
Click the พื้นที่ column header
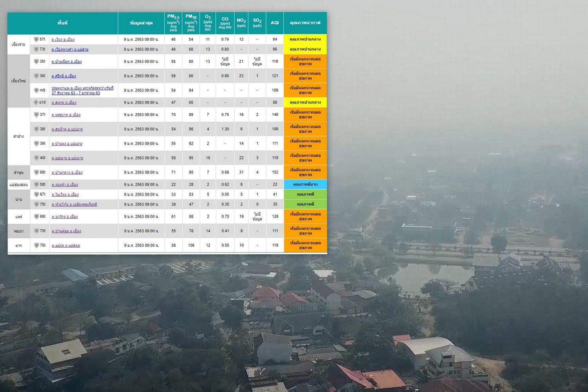coord(62,23)
